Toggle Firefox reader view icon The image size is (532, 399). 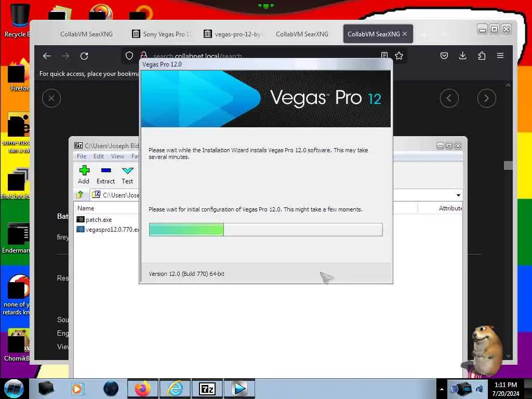(384, 55)
